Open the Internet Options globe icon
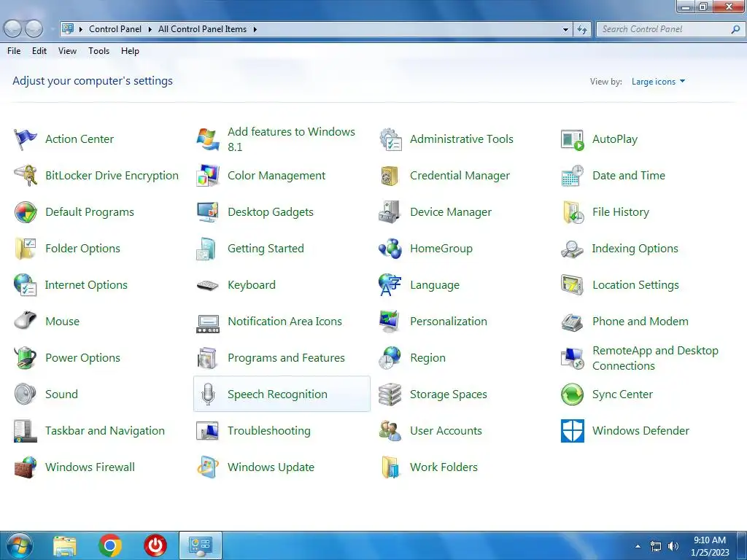The width and height of the screenshot is (747, 560). [x=26, y=285]
